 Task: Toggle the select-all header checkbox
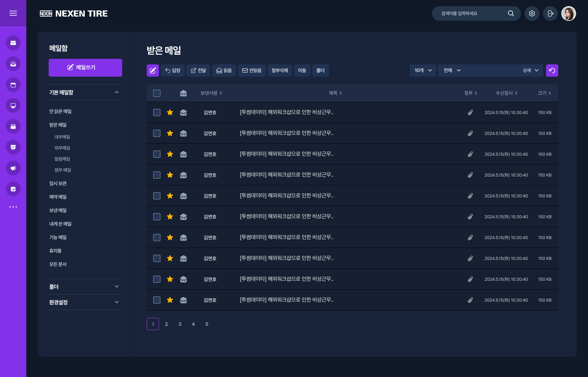[157, 93]
